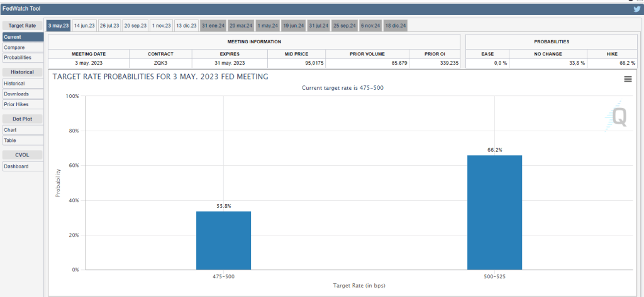Viewport: 644px width, 297px height.
Task: Click the Twitter bird icon
Action: [636, 9]
